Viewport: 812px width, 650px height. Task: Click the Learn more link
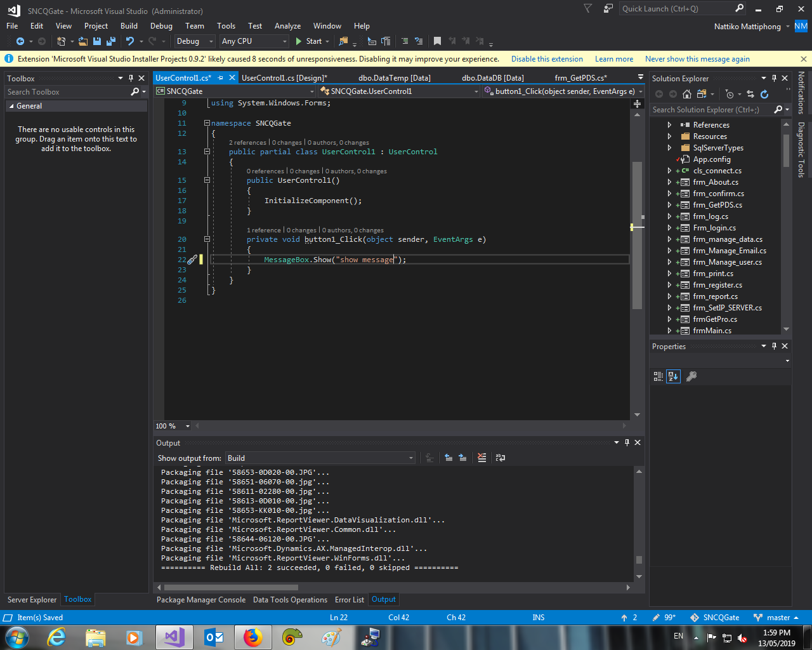pyautogui.click(x=614, y=59)
